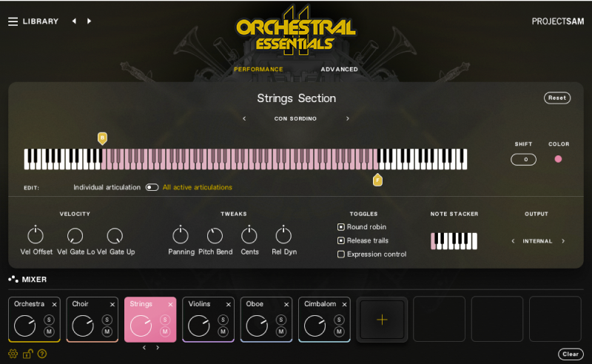Click the Note Stacker mini keyboard

pyautogui.click(x=454, y=241)
